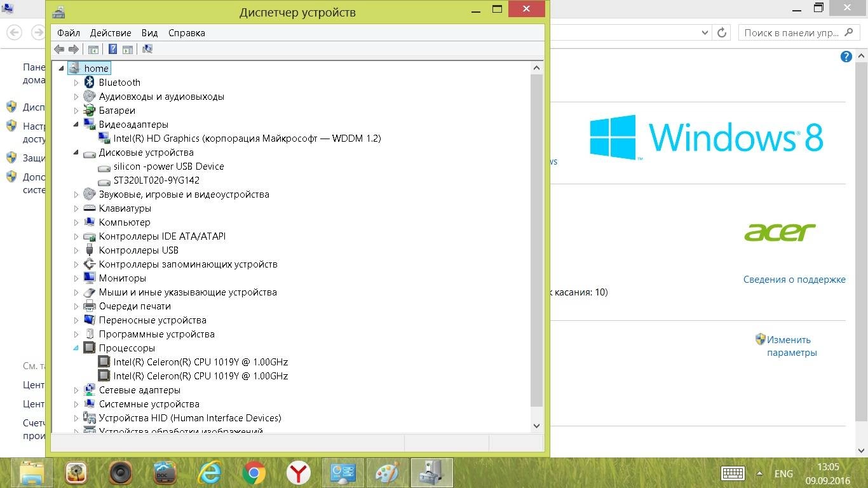
Task: Collapse the Видеоадаптеры category
Action: click(76, 125)
